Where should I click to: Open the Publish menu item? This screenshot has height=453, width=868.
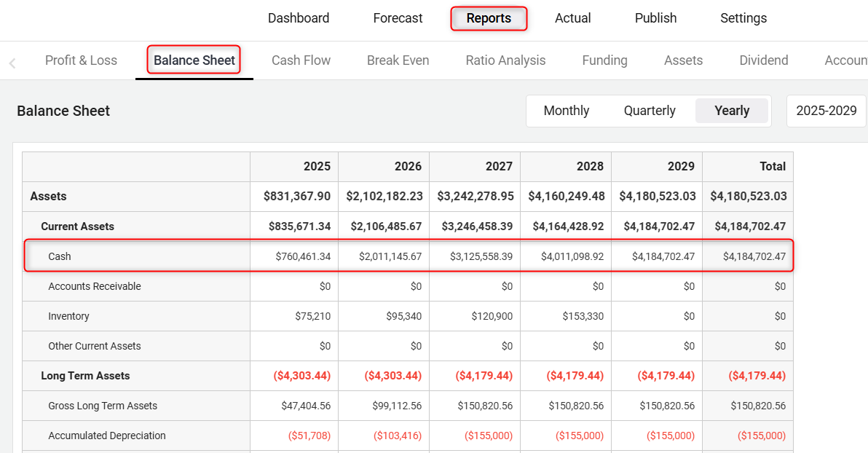tap(655, 18)
